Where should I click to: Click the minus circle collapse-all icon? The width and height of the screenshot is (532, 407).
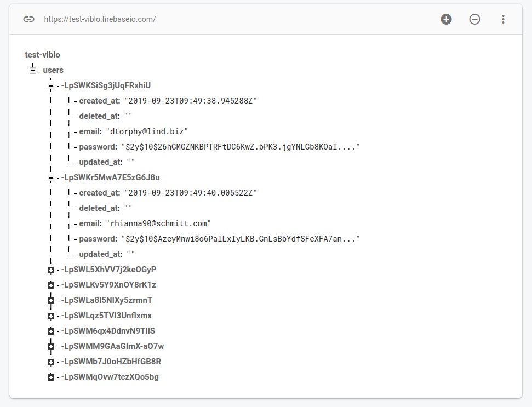pyautogui.click(x=475, y=19)
